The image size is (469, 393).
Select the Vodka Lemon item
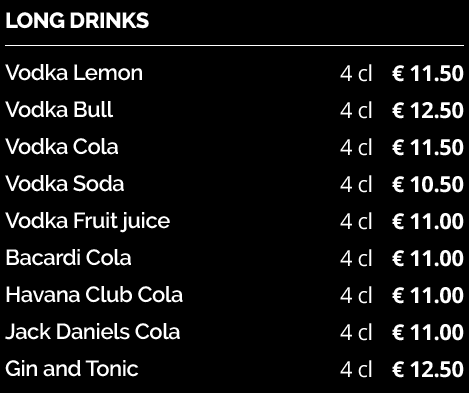[x=74, y=73]
